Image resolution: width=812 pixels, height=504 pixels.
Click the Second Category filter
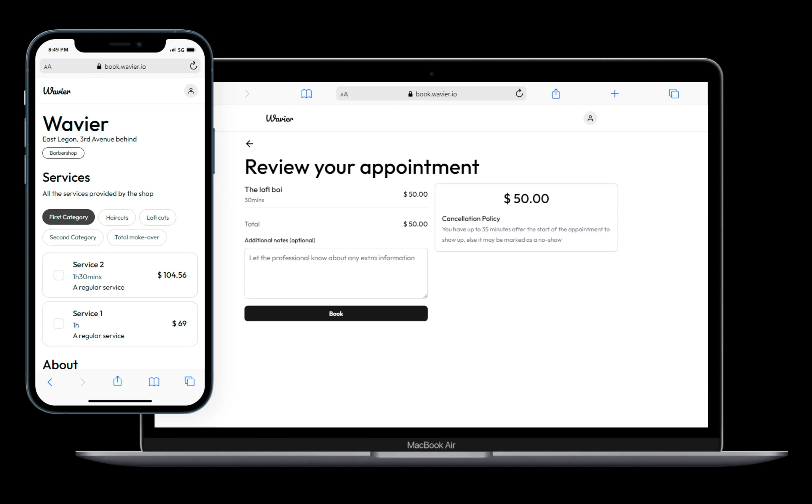point(73,237)
